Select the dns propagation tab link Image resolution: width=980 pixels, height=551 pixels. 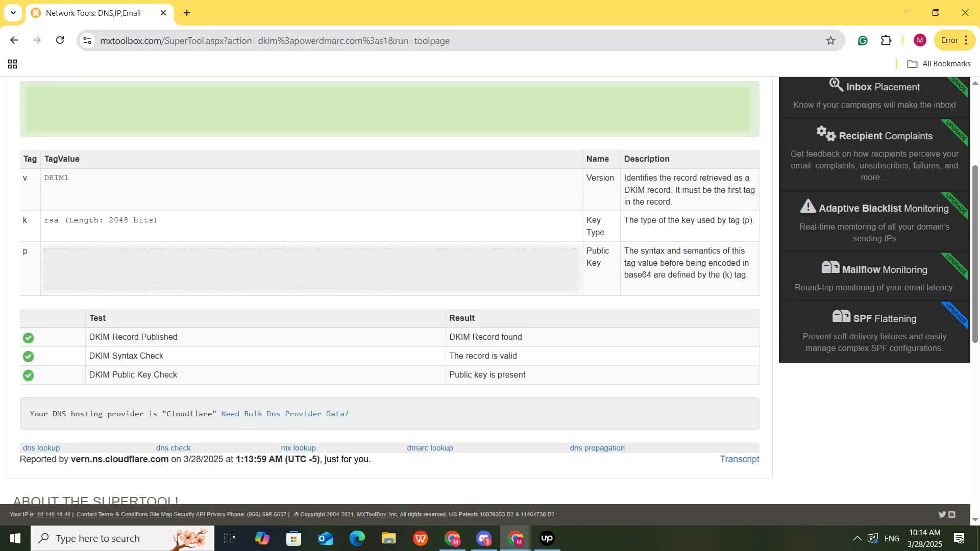click(x=597, y=448)
